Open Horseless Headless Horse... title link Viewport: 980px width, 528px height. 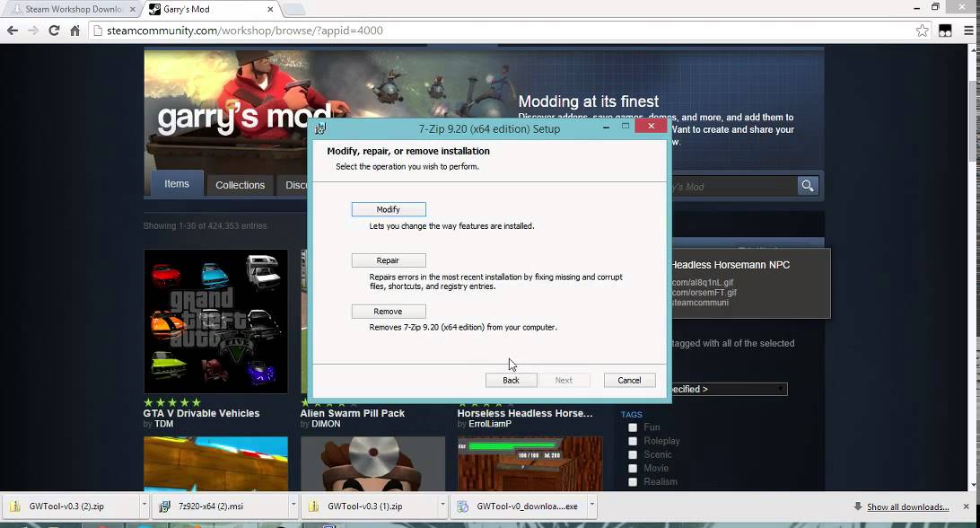tap(525, 413)
